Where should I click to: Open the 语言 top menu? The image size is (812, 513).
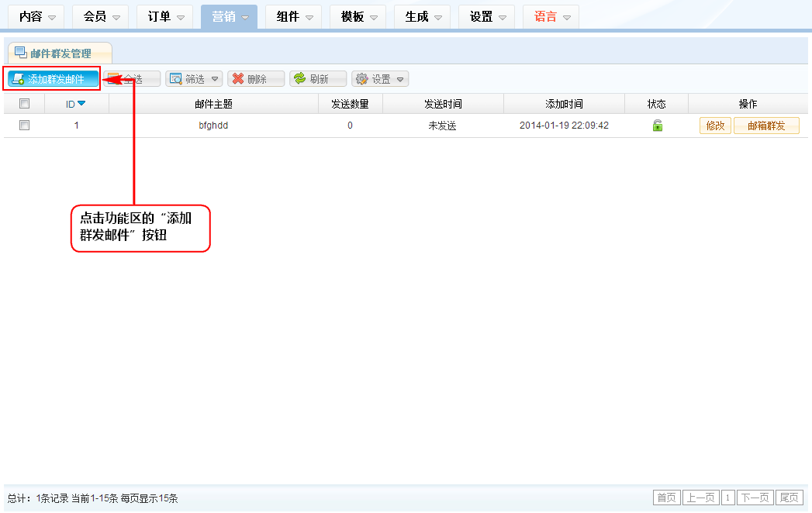click(551, 16)
